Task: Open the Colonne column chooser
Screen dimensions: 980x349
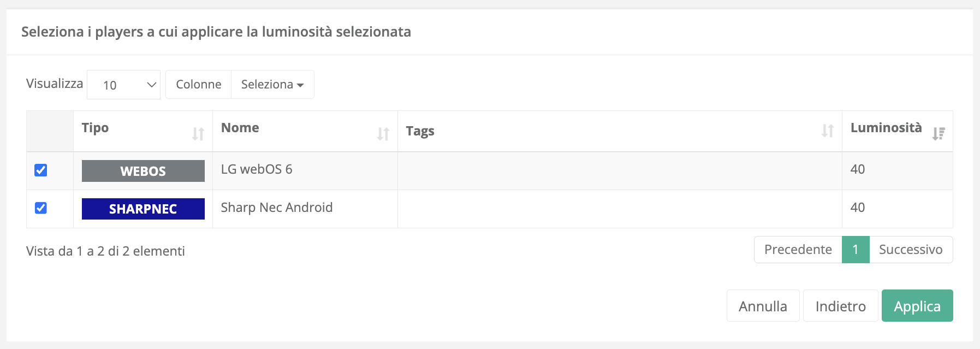Action: (x=199, y=85)
